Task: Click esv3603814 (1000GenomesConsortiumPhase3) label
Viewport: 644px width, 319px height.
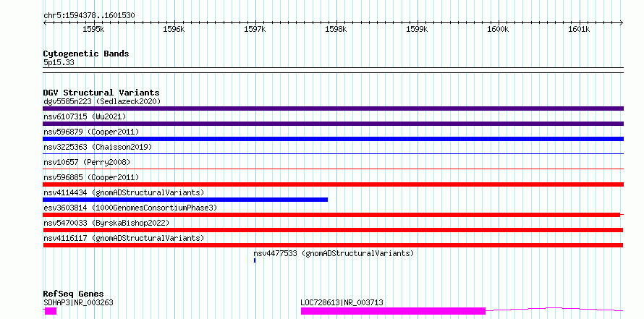Action: pyautogui.click(x=130, y=208)
